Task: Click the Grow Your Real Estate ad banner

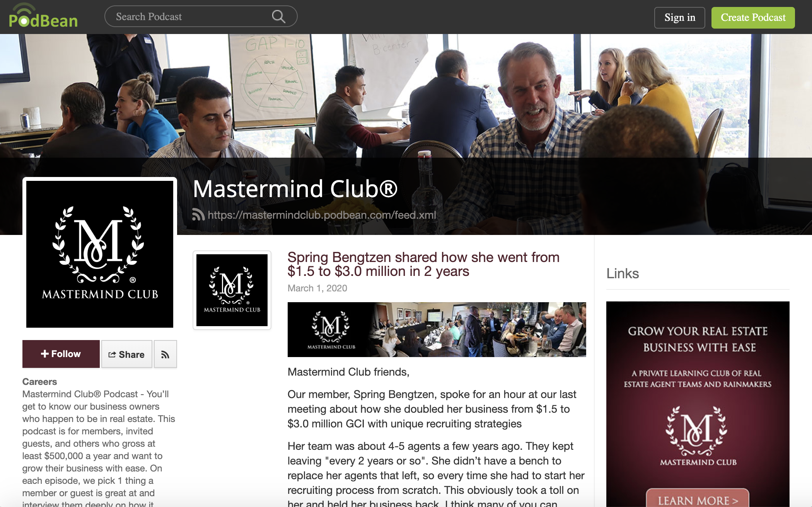Action: 698,404
